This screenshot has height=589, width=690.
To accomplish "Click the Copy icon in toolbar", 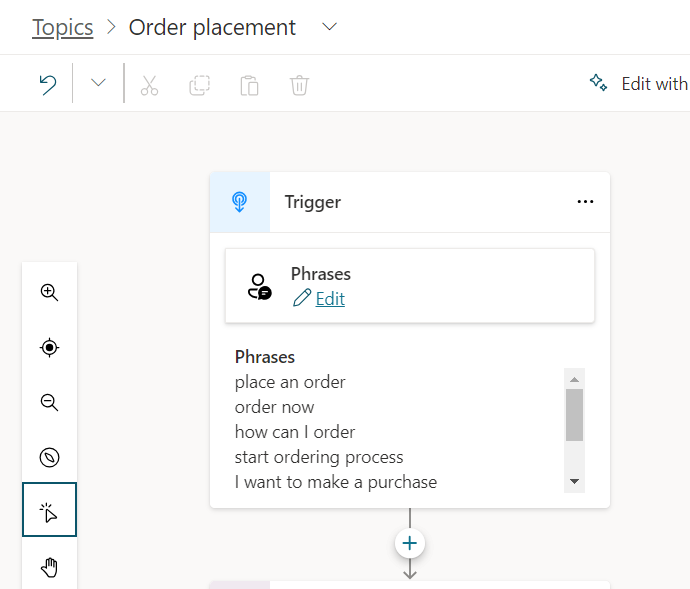I will click(x=199, y=85).
